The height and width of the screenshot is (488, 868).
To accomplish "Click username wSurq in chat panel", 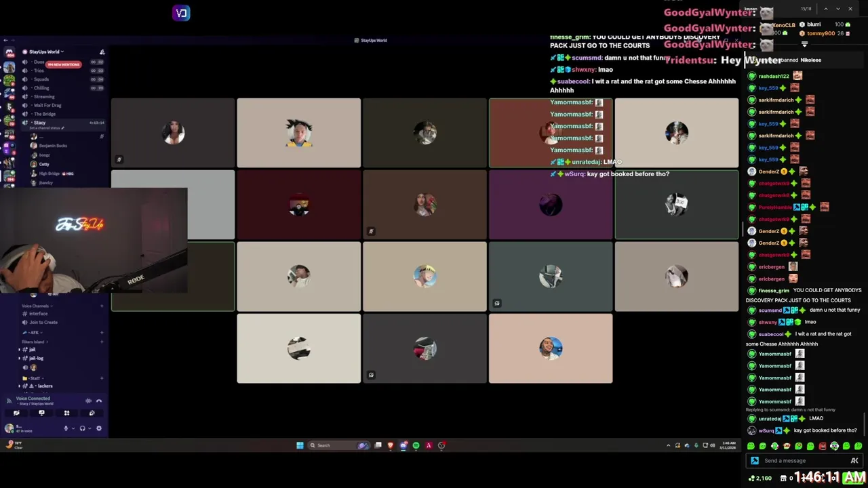I will click(x=766, y=431).
